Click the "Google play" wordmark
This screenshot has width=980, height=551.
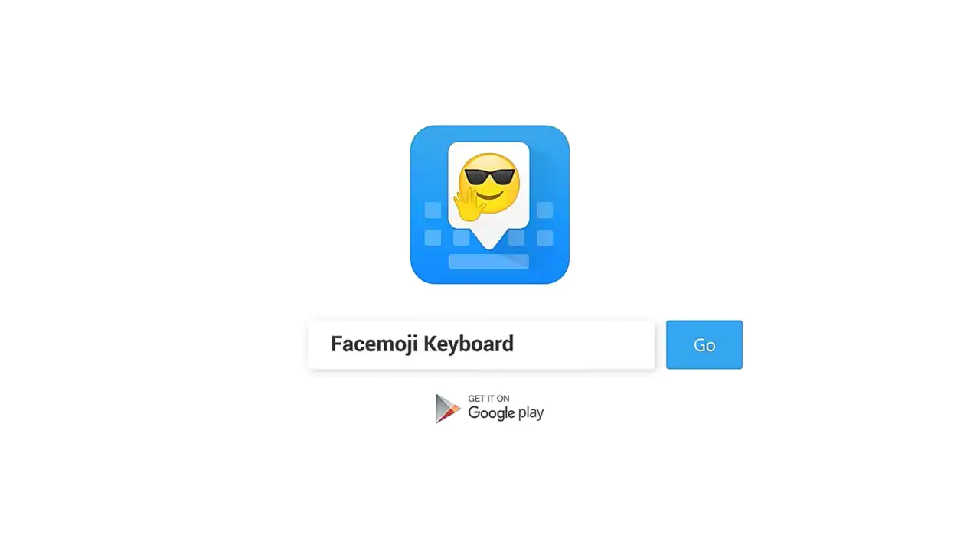[x=505, y=413]
